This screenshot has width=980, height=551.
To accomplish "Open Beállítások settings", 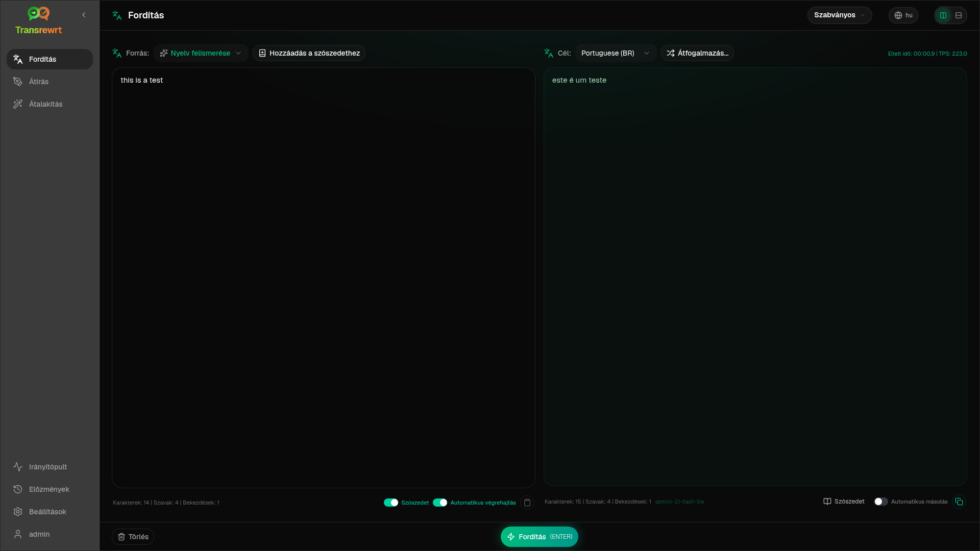I will pyautogui.click(x=50, y=512).
